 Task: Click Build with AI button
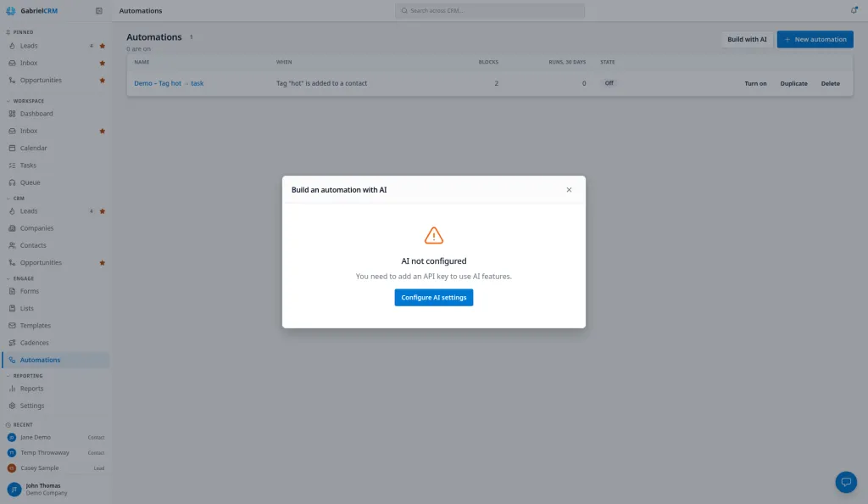pos(747,39)
